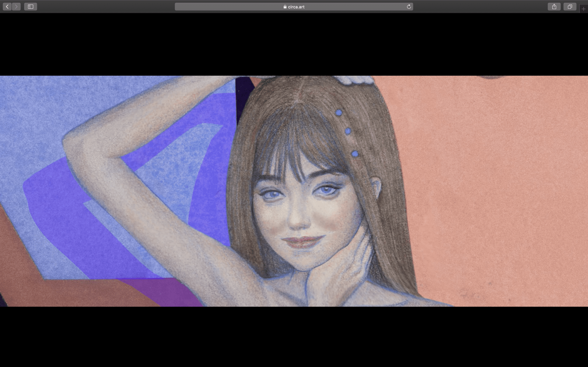
Task: Open the Share menu
Action: (554, 7)
